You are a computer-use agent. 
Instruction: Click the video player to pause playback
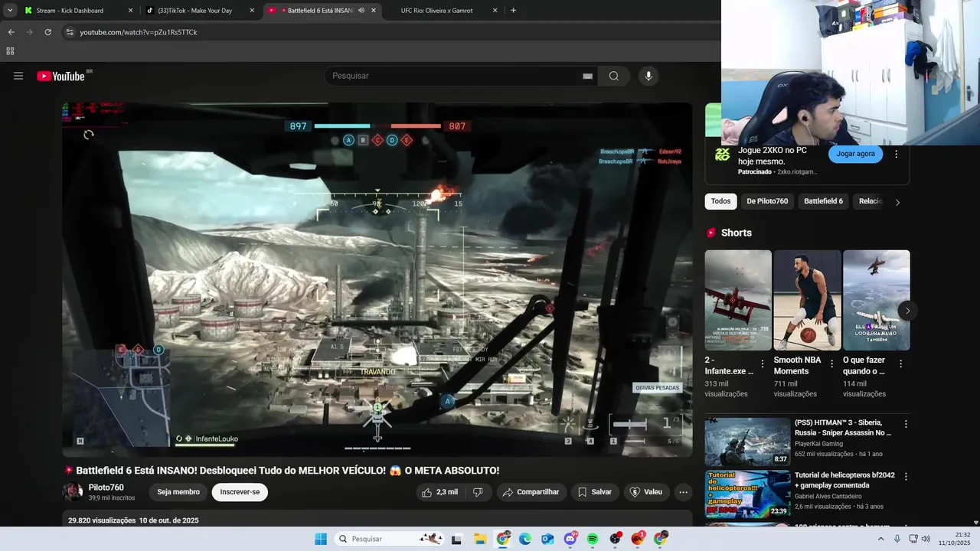[377, 279]
